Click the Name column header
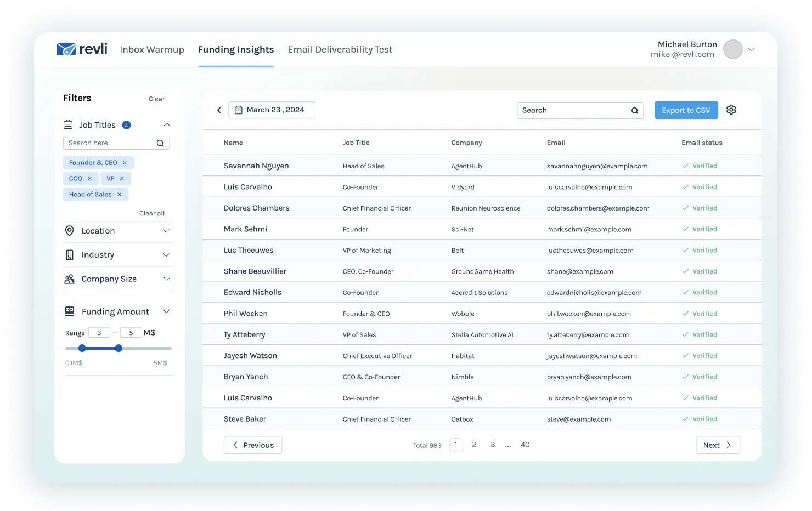The height and width of the screenshot is (511, 812). (x=233, y=143)
